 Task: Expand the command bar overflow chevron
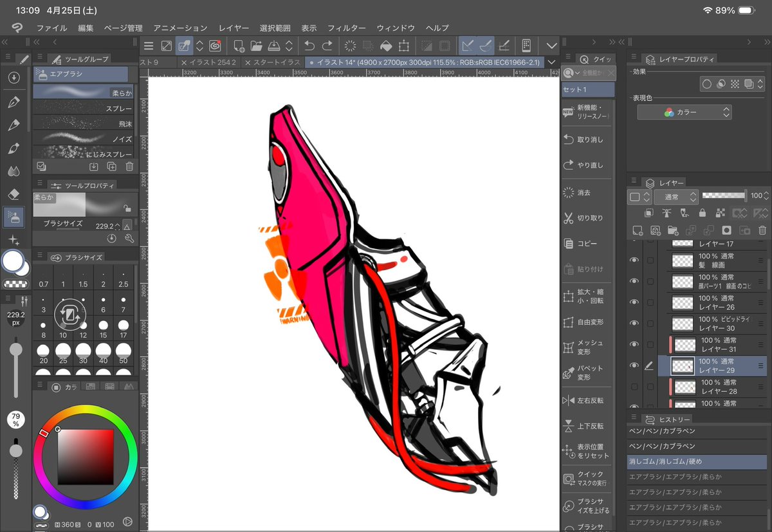point(551,46)
